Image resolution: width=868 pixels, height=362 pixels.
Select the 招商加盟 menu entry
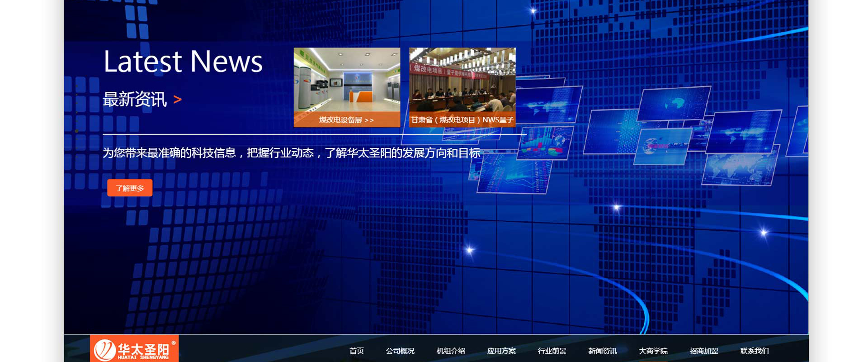tap(704, 351)
